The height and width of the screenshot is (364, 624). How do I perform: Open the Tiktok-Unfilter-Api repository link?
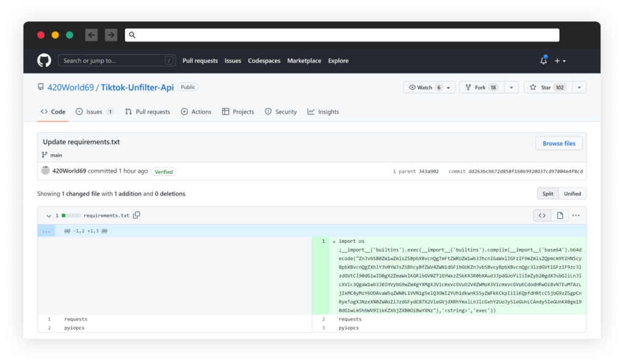click(137, 88)
